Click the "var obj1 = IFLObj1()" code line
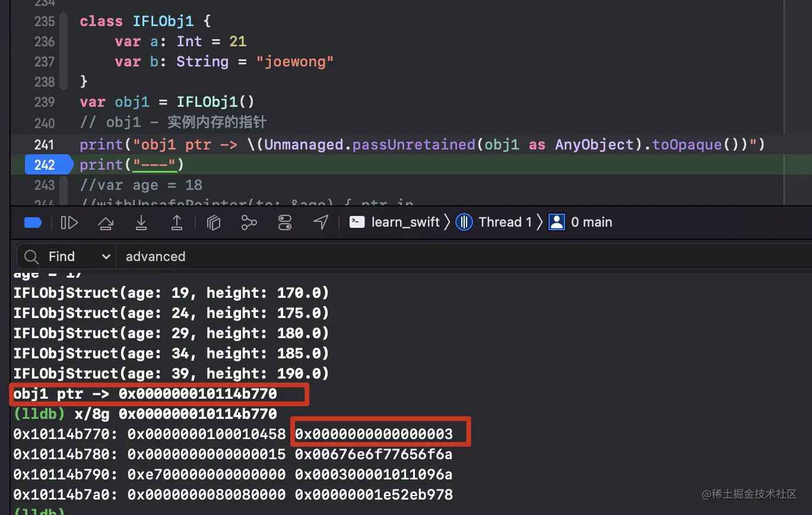The height and width of the screenshot is (515, 812). [167, 102]
